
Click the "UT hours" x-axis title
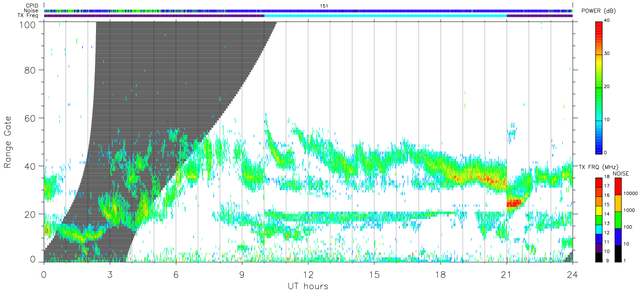pyautogui.click(x=308, y=286)
